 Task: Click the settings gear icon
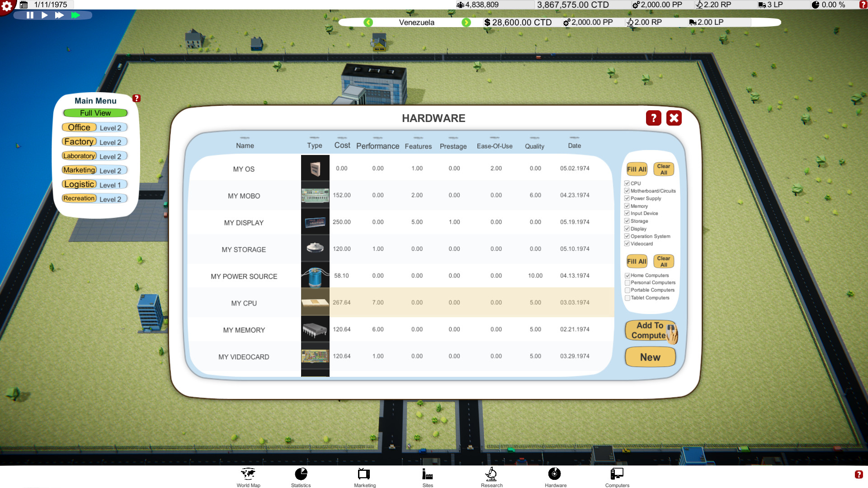[7, 6]
